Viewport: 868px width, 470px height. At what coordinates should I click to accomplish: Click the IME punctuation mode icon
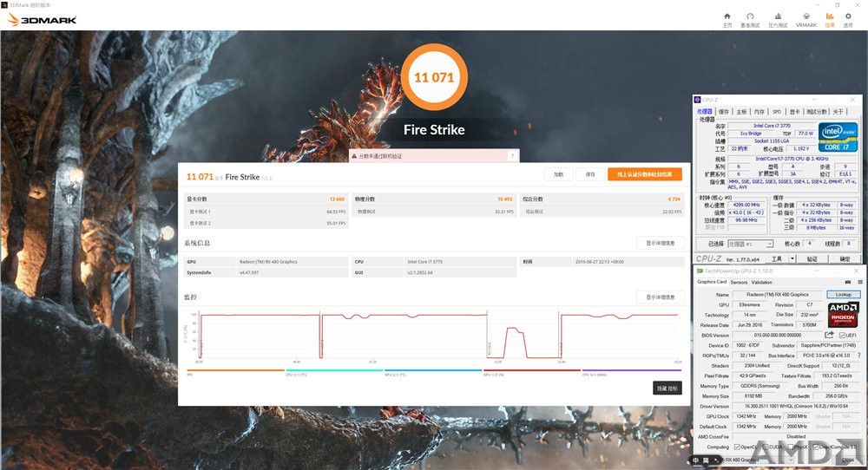716,460
